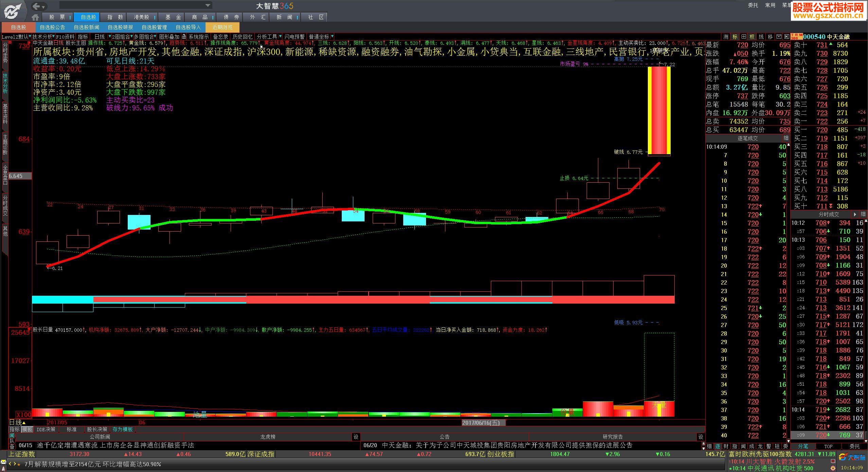Open the top search box dropdown arrow

coord(208,5)
